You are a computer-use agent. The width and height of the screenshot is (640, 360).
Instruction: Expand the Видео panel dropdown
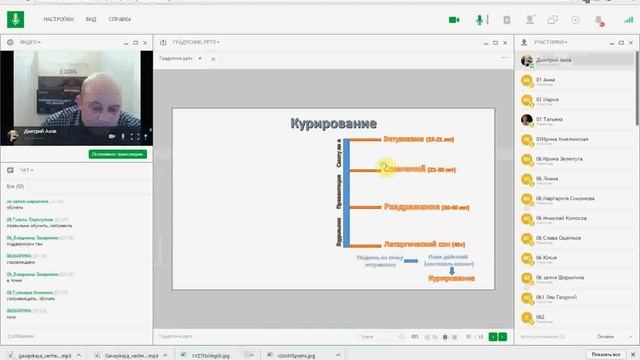pos(30,42)
